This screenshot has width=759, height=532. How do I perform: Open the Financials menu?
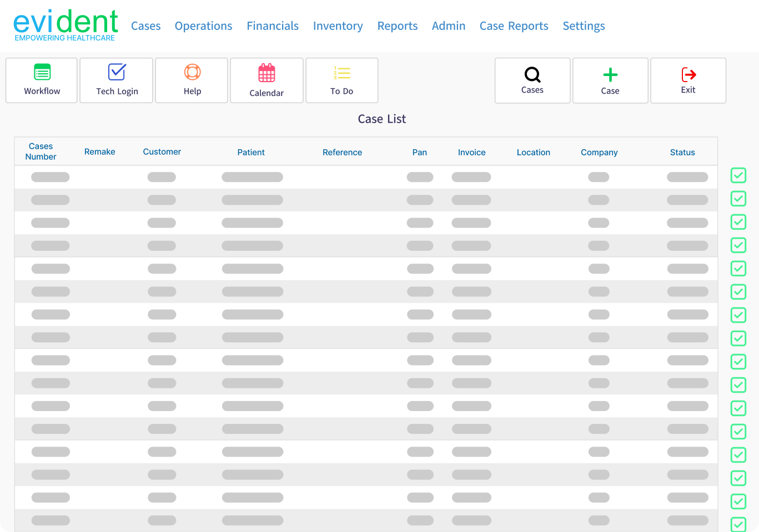pos(273,26)
